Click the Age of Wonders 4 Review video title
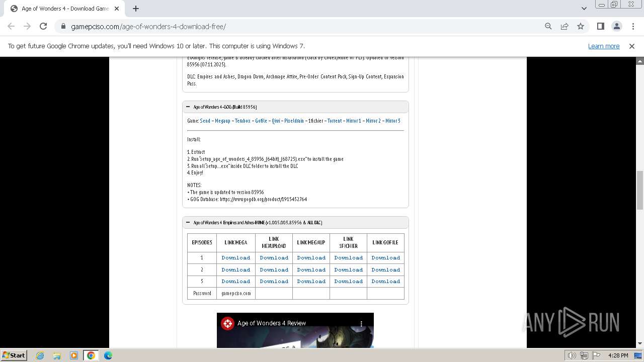 point(272,323)
